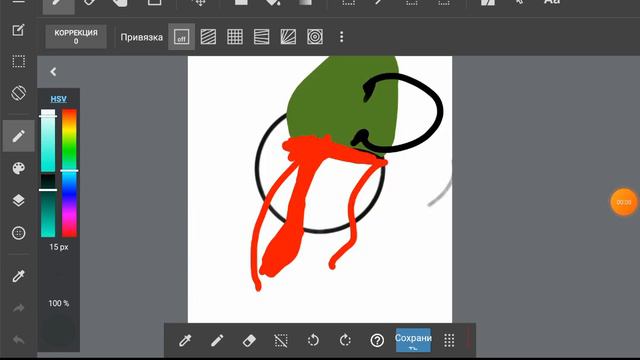Image resolution: width=640 pixels, height=360 pixels.
Task: Select eyedropper in bottom shortcut bar
Action: [x=185, y=340]
